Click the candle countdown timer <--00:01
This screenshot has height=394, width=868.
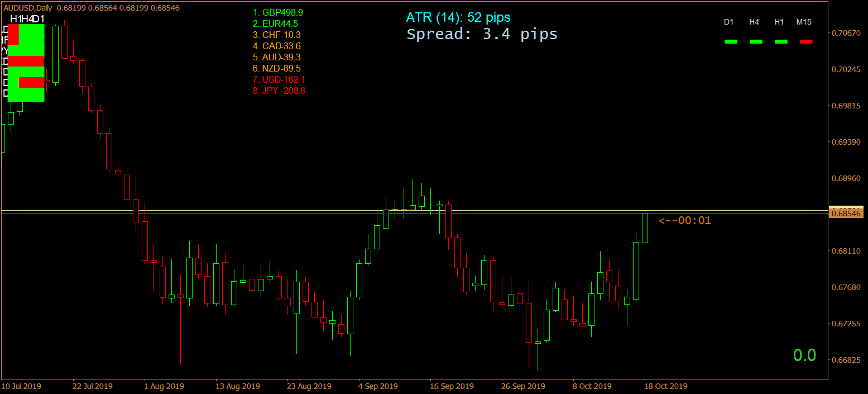(x=685, y=220)
